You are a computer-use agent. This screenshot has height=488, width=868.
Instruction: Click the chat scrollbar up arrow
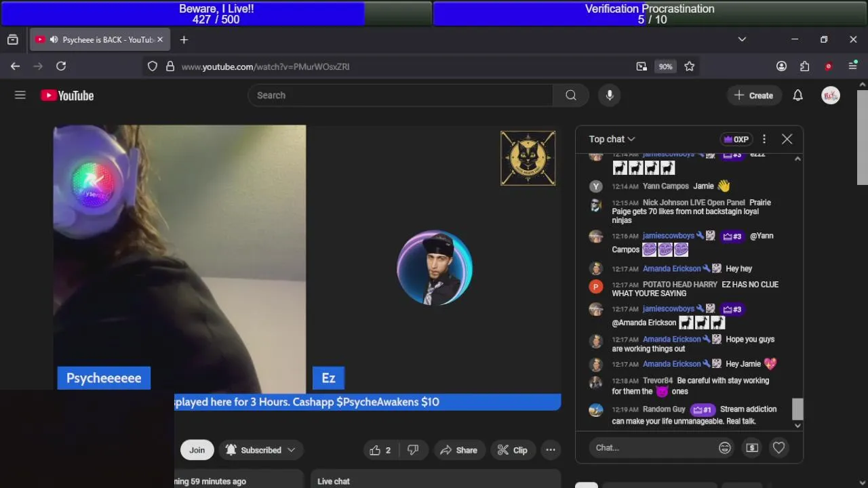coord(797,159)
